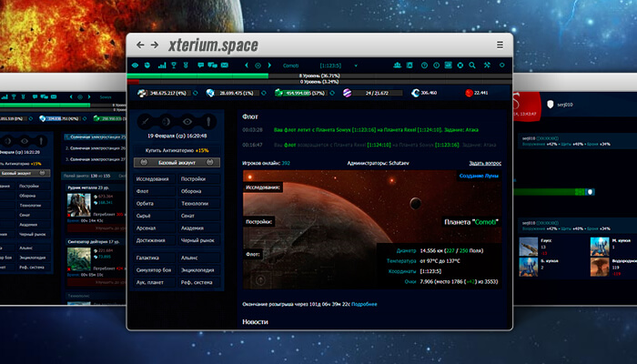Open the single chat bubble icon

(x=201, y=66)
